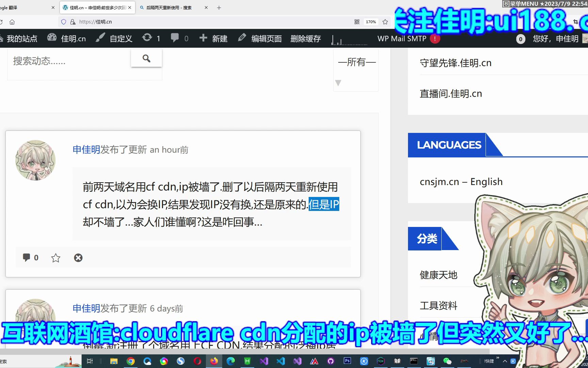Click the site stats sparkline in the admin bar

(x=349, y=40)
